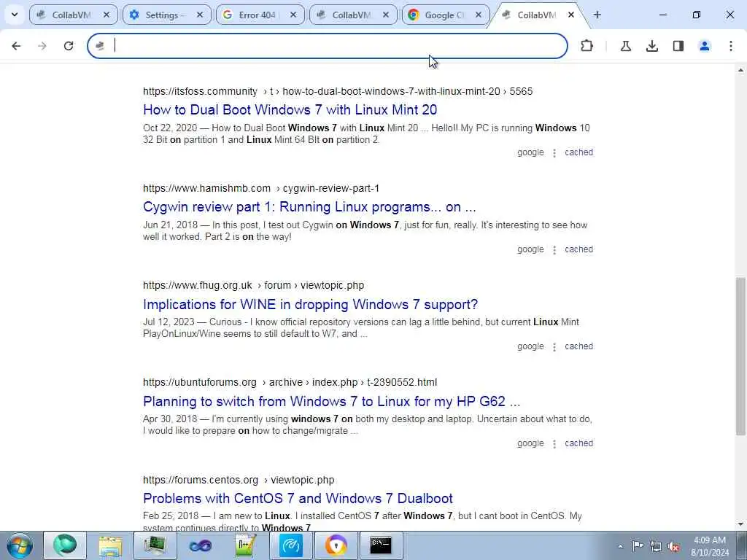Open the blue infinity taskbar icon
The width and height of the screenshot is (747, 560).
pyautogui.click(x=201, y=545)
